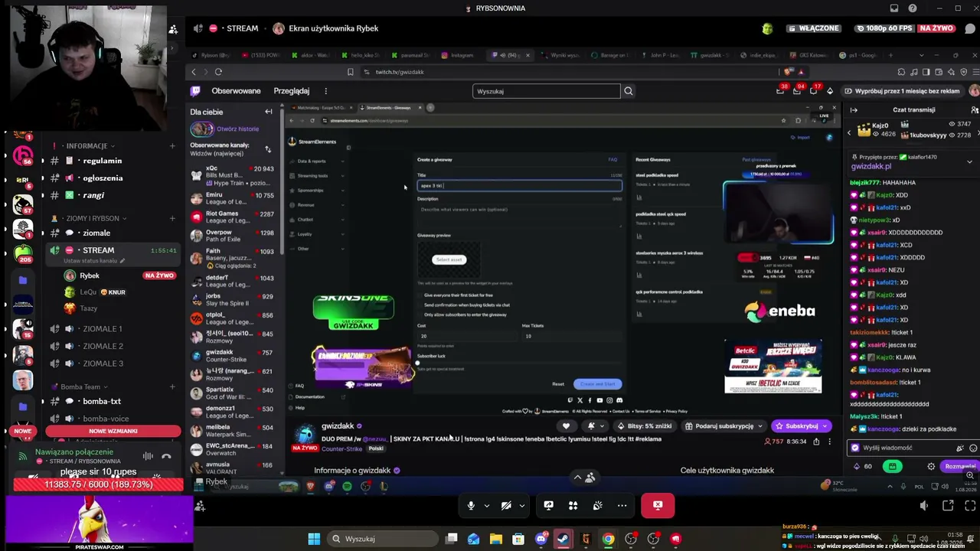
Task: Follow gwizdakk with the heart button
Action: (567, 426)
